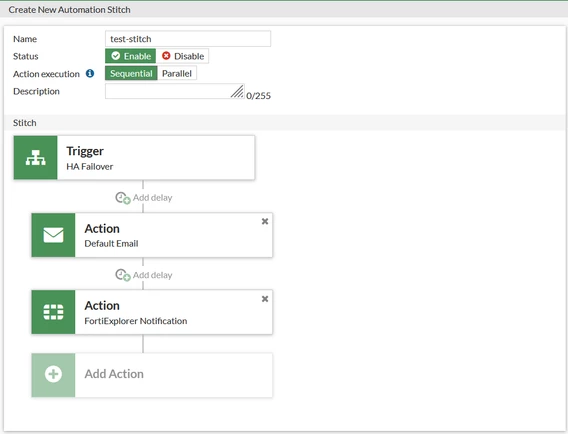The height and width of the screenshot is (434, 568).
Task: Open the HA Failover trigger card
Action: coord(134,158)
